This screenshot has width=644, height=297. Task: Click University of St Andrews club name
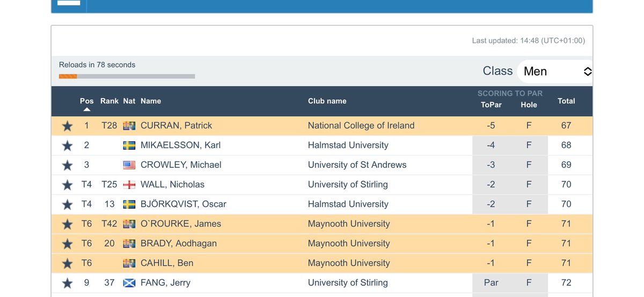pos(357,165)
